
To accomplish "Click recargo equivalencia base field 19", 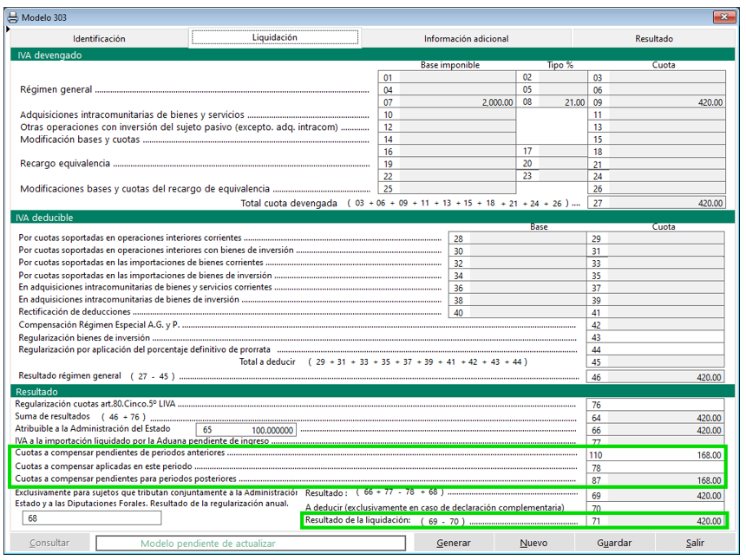I will point(447,164).
